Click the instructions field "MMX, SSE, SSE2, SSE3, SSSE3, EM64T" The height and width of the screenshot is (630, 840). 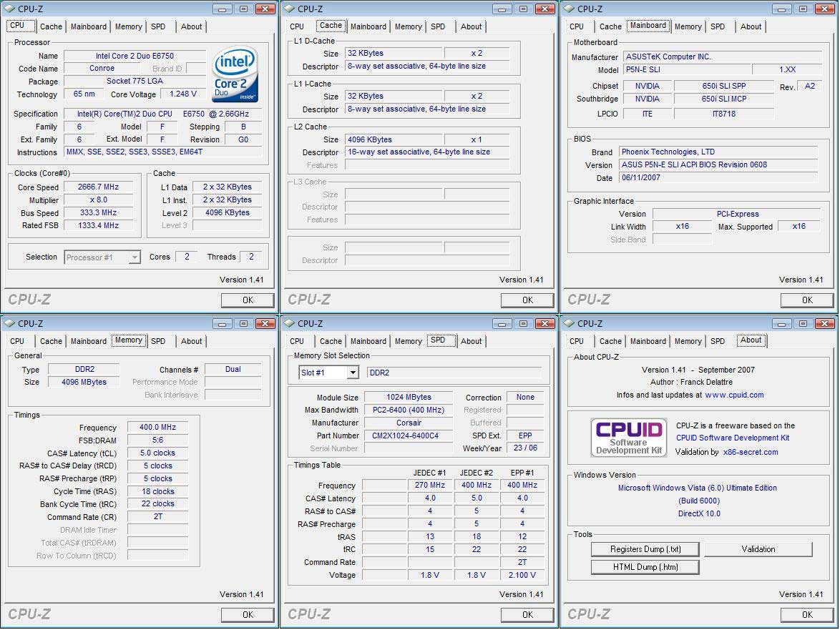click(163, 152)
